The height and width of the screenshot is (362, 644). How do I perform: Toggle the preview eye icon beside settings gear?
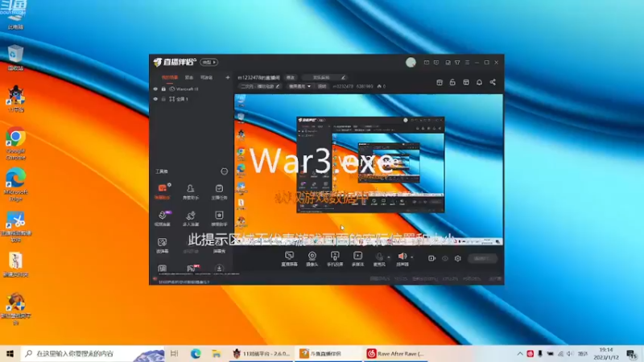coord(445,258)
